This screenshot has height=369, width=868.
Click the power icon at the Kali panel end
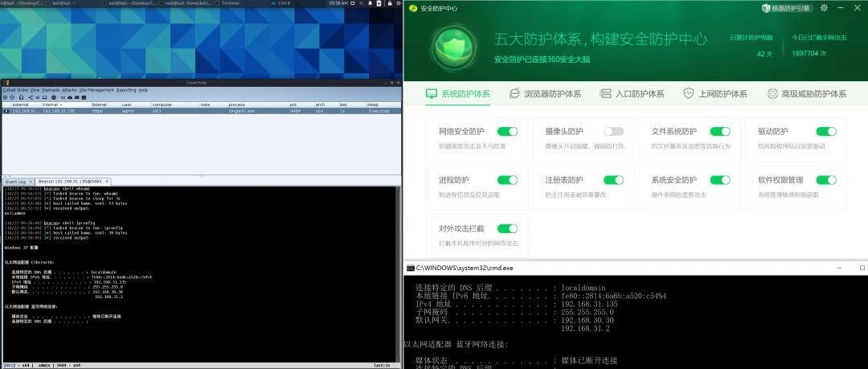[399, 3]
